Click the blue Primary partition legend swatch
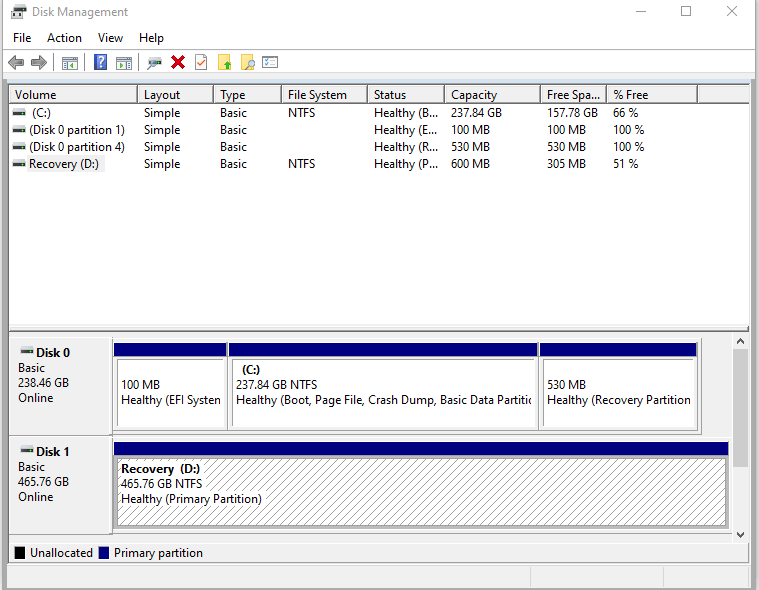 pos(104,553)
